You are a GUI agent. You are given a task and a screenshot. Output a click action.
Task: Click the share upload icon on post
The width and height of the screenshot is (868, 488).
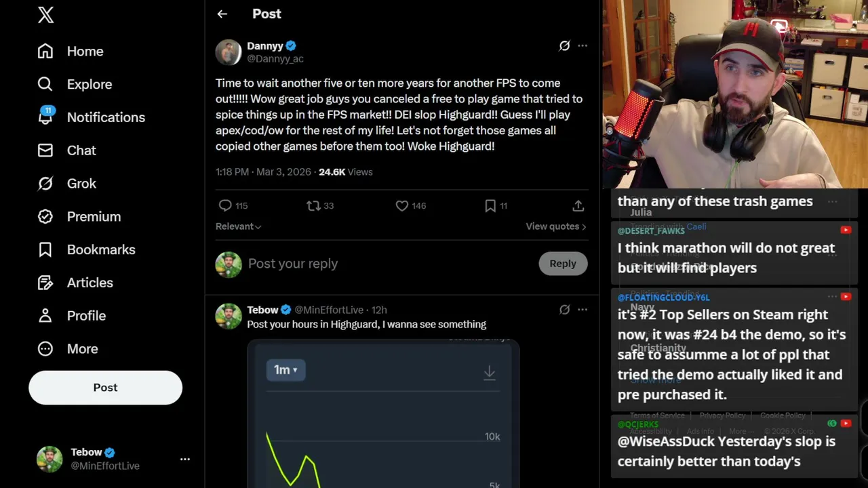point(578,205)
